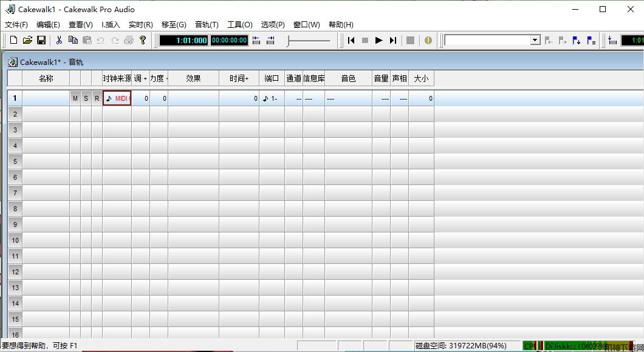This screenshot has height=352, width=644.
Task: Open the 选项(P) menu
Action: point(273,25)
